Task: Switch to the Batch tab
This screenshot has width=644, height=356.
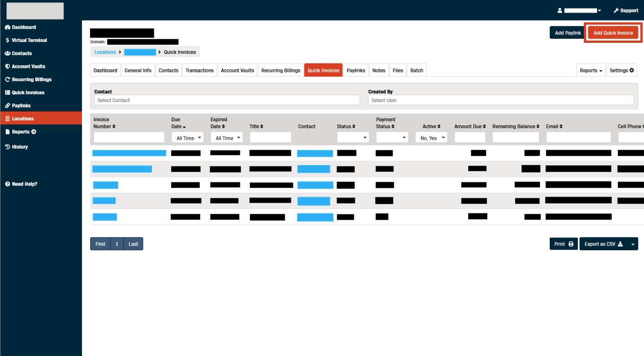Action: 417,71
